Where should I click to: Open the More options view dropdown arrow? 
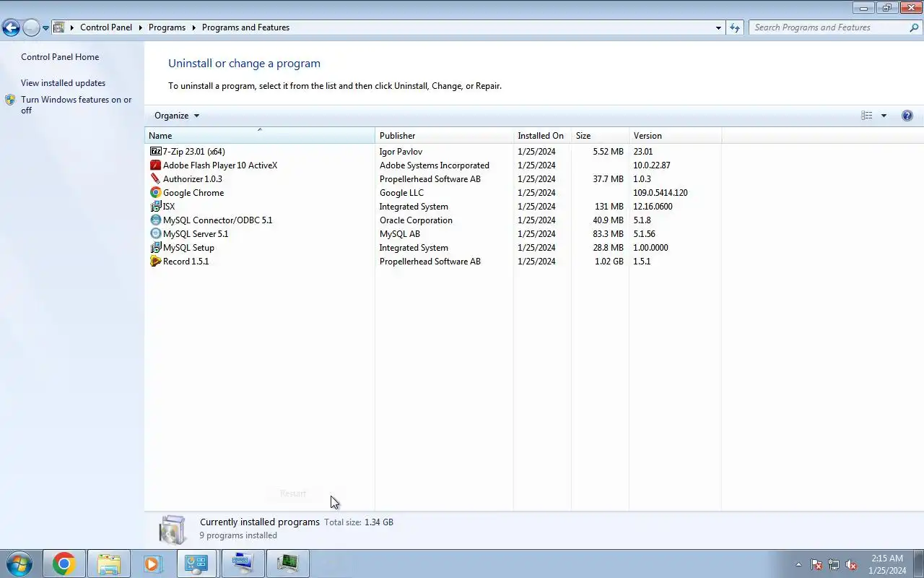point(884,116)
